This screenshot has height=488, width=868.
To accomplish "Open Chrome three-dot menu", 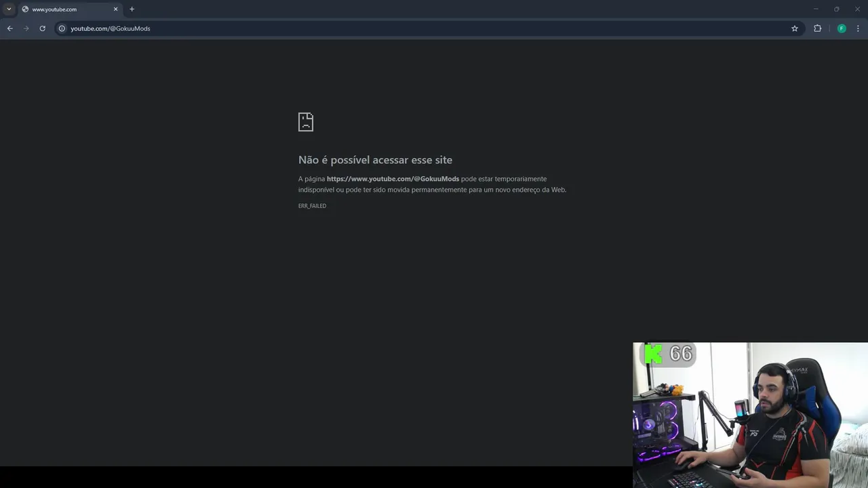I will coord(858,28).
